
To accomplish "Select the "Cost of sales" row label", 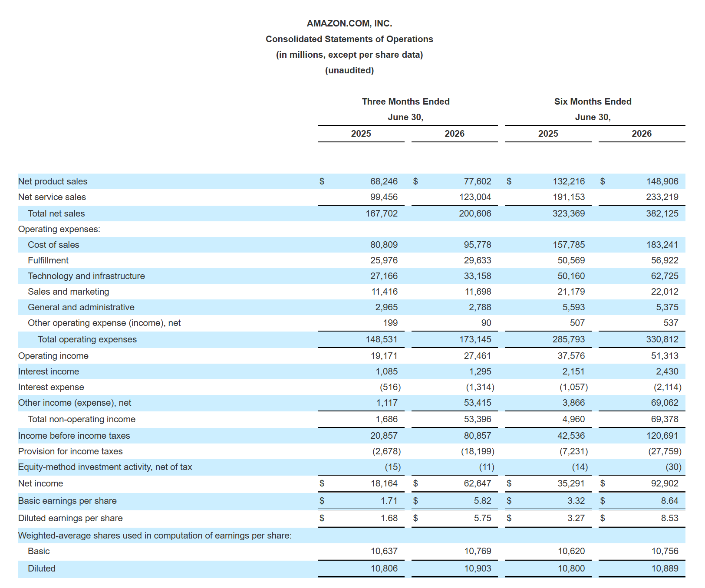I will pos(53,245).
